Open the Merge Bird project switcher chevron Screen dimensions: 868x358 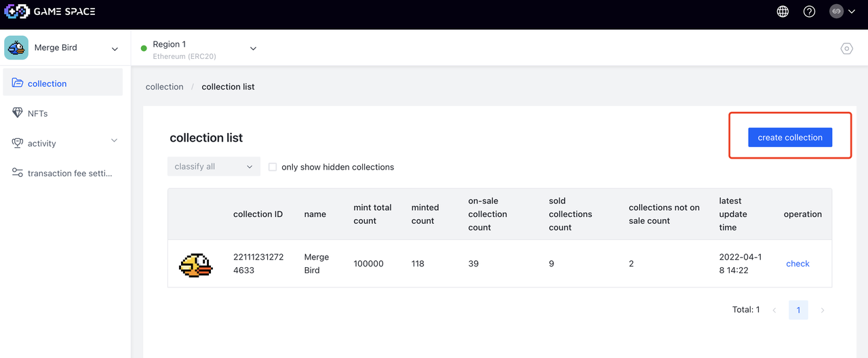(115, 49)
